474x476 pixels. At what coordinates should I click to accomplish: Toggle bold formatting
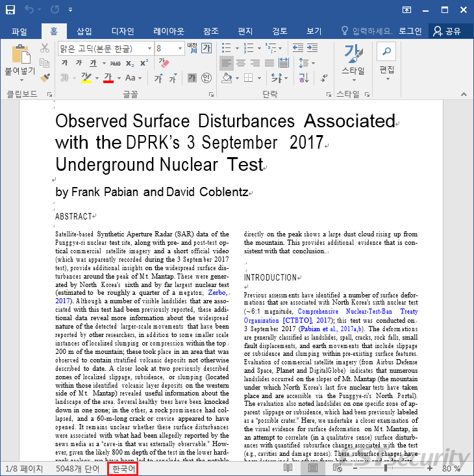(x=65, y=63)
